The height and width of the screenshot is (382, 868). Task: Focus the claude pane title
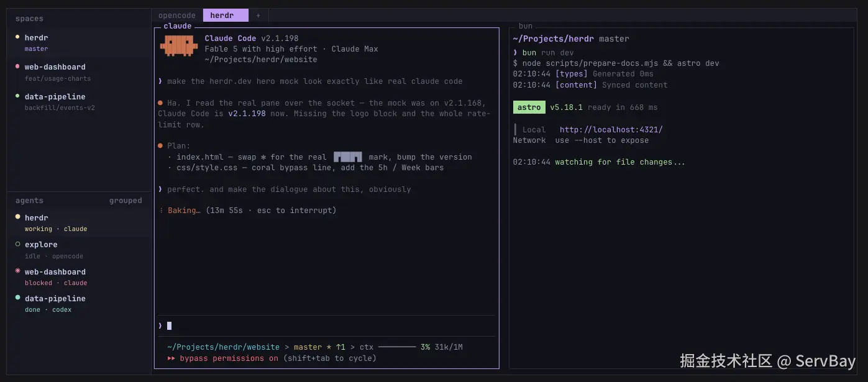178,26
